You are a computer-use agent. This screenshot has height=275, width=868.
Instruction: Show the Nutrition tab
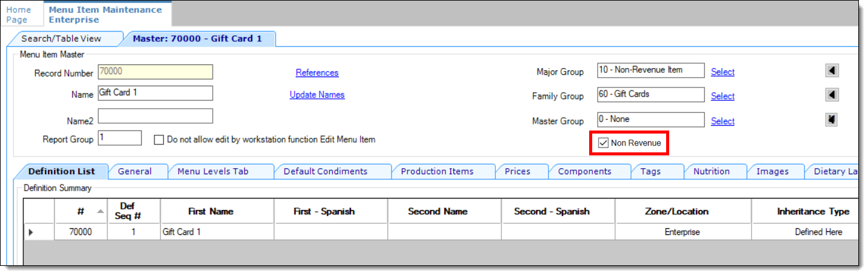click(x=711, y=171)
